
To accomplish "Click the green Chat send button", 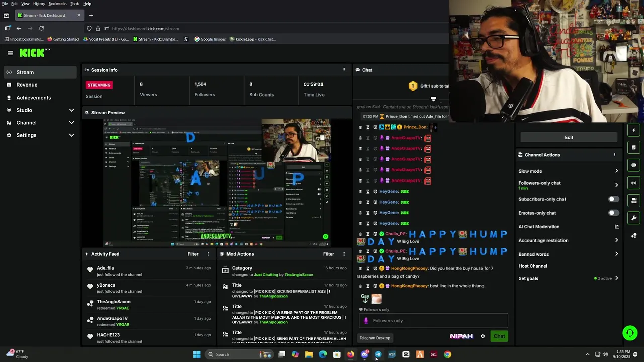I will click(x=499, y=336).
